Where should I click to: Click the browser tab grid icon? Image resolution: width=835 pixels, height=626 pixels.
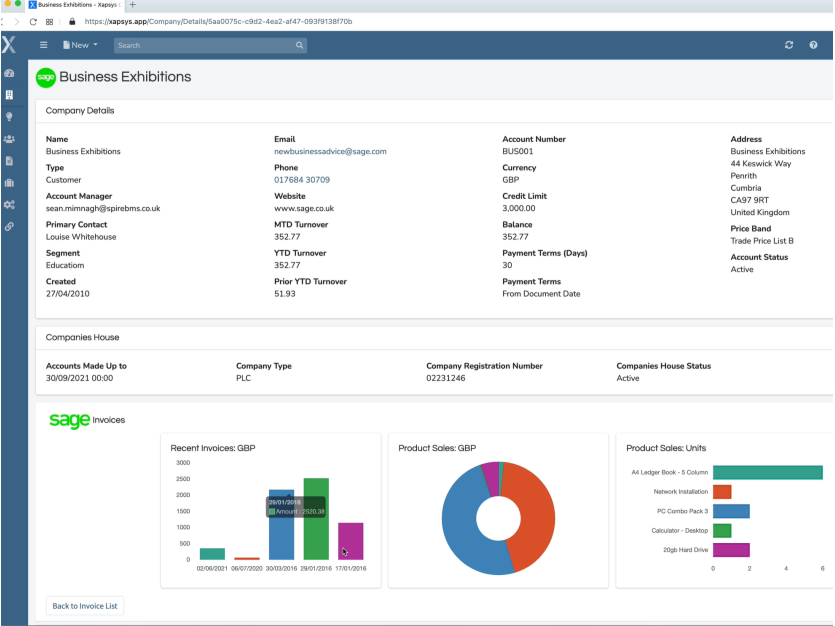(x=50, y=22)
